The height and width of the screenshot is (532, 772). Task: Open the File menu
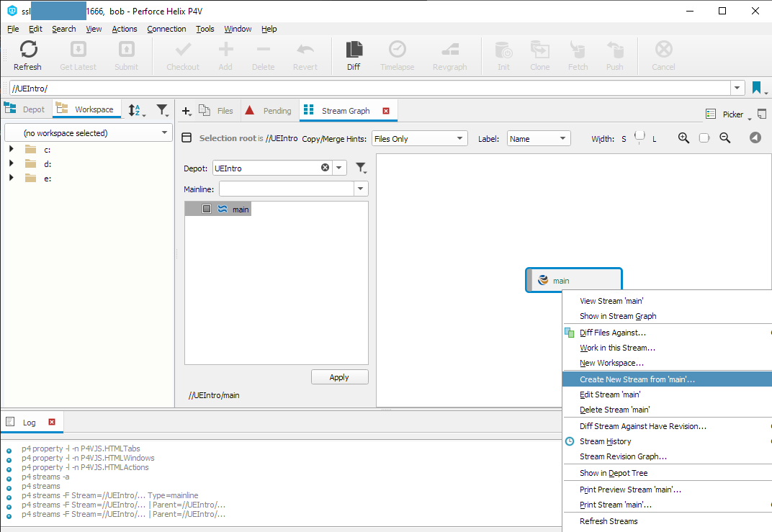13,29
